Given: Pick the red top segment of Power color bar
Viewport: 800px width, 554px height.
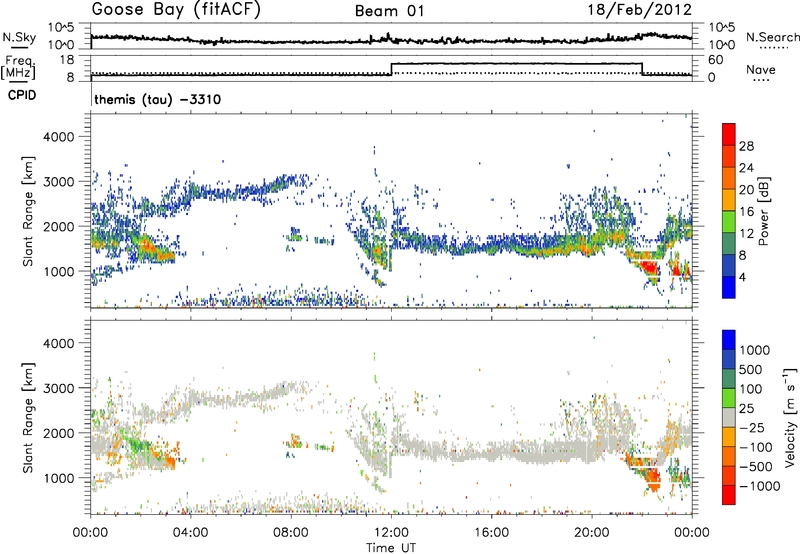Looking at the screenshot, I should point(729,135).
